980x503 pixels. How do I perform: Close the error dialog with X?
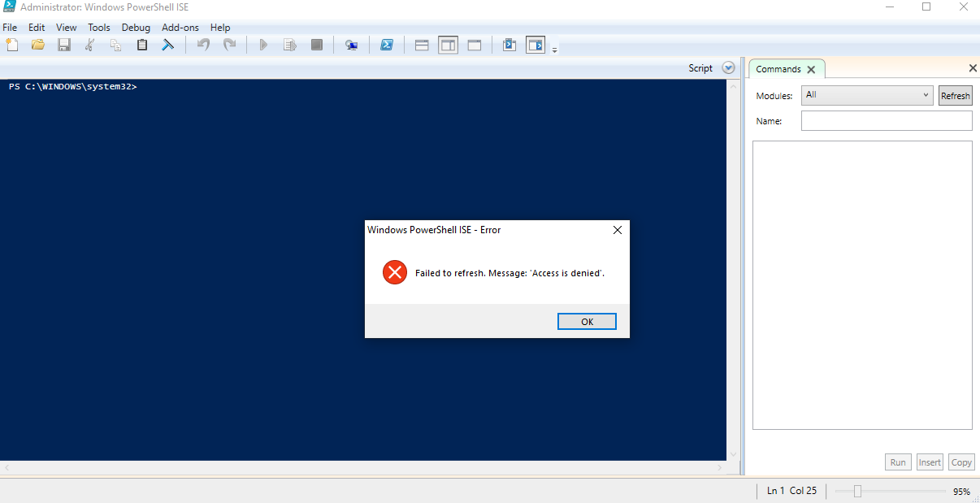point(617,230)
